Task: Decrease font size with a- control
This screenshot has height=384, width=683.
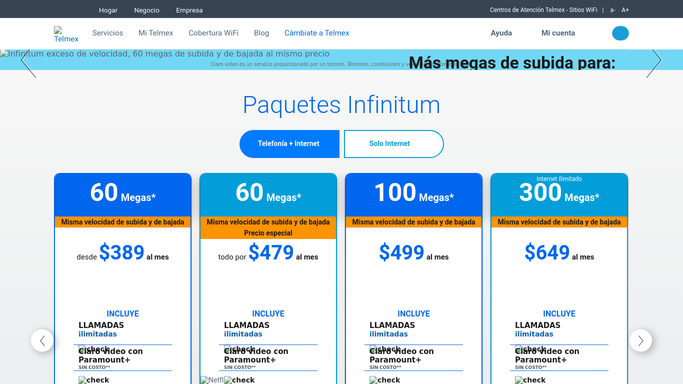Action: [612, 10]
